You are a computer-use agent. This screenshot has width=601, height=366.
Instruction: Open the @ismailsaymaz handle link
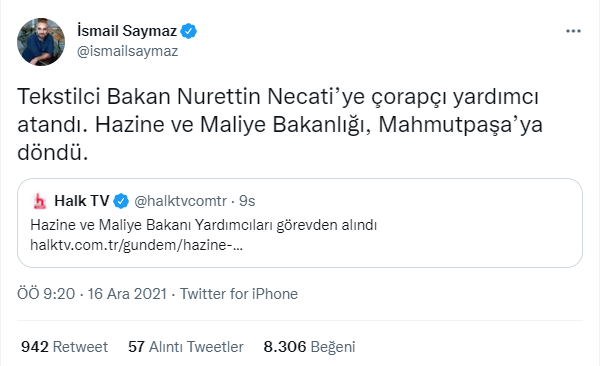click(127, 51)
